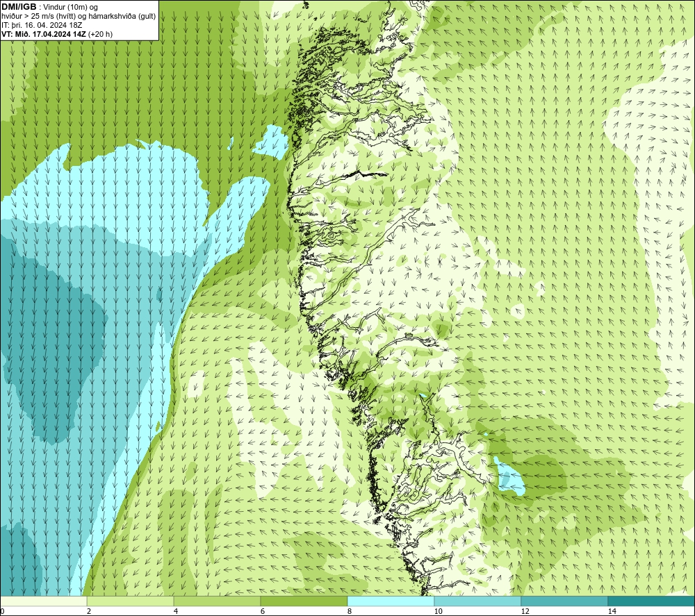Click the 6–8 m/s dark green legend swatch
695x616 pixels.
(x=304, y=601)
